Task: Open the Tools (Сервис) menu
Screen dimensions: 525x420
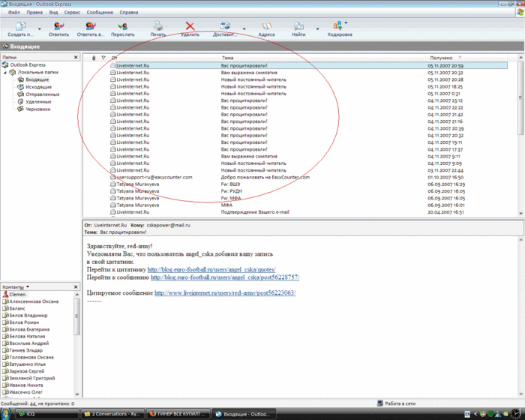Action: [x=72, y=13]
